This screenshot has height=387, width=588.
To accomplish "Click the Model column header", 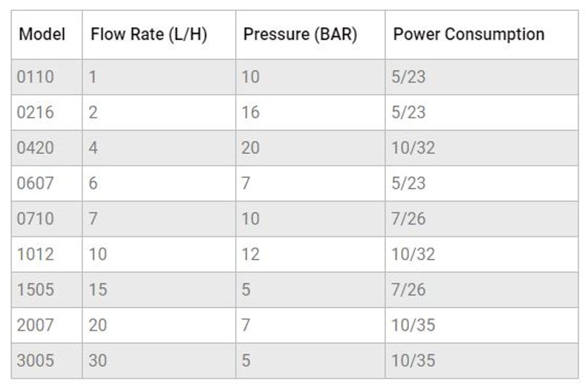I will [42, 35].
